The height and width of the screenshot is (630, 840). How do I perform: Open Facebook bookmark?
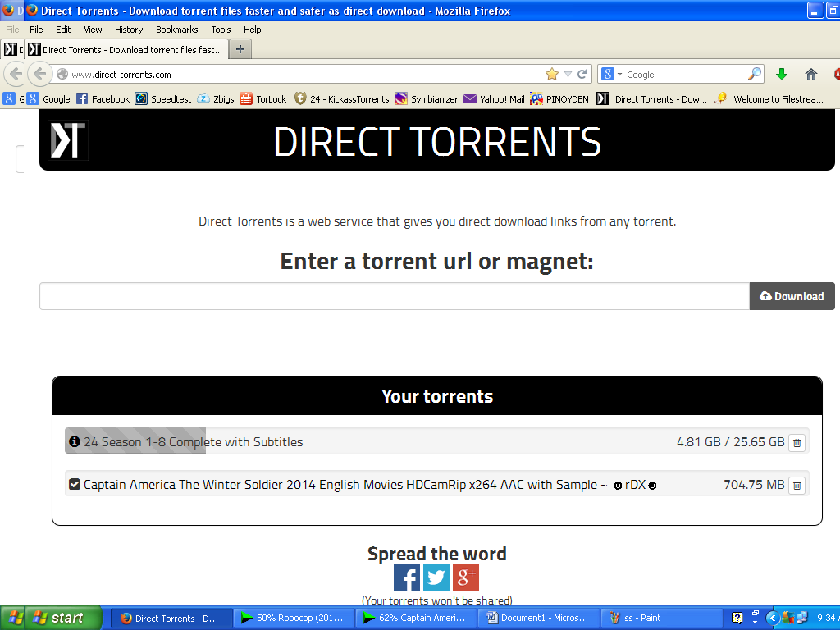pyautogui.click(x=103, y=98)
